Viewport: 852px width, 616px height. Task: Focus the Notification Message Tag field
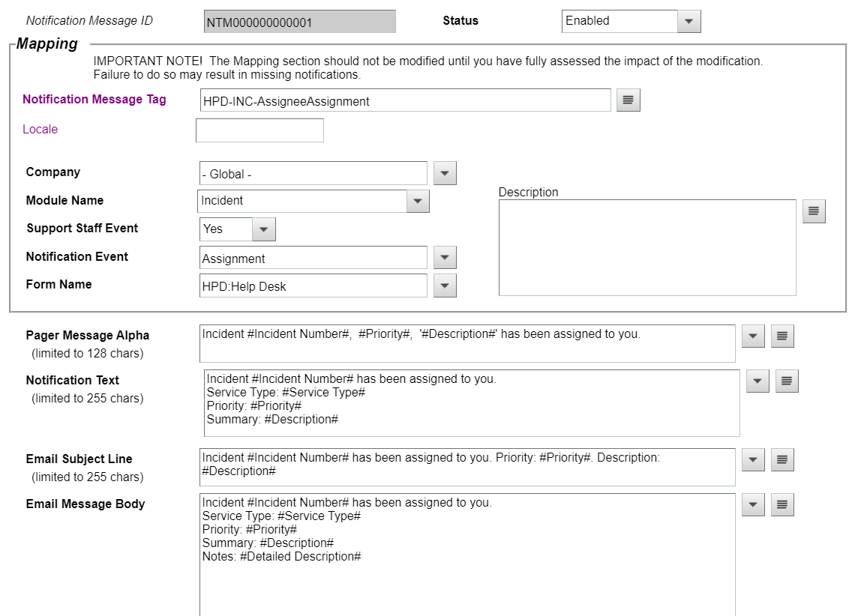coord(405,101)
